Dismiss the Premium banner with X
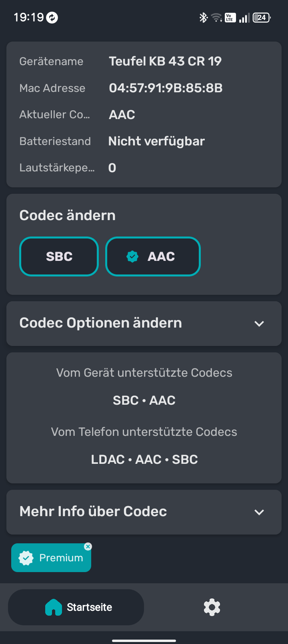 [88, 547]
